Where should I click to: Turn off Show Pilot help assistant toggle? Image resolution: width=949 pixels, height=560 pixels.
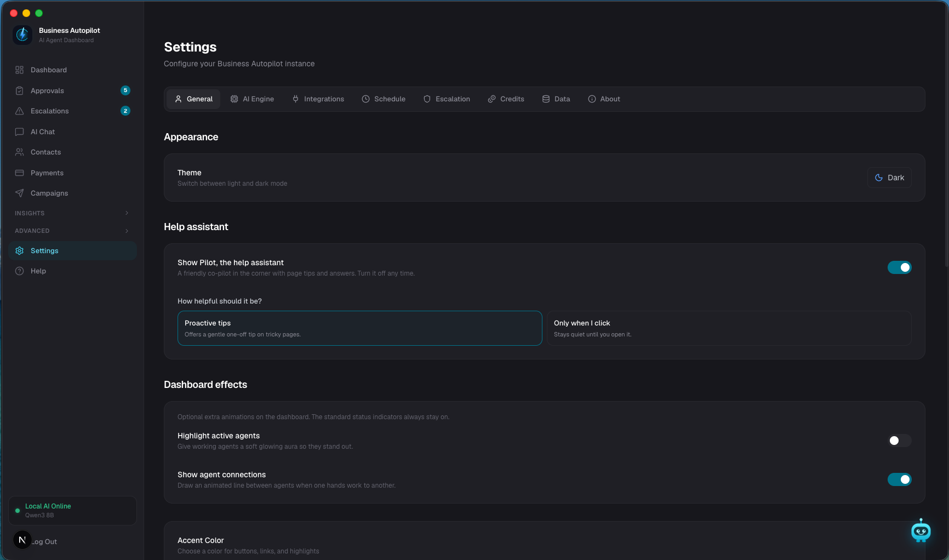pyautogui.click(x=899, y=267)
